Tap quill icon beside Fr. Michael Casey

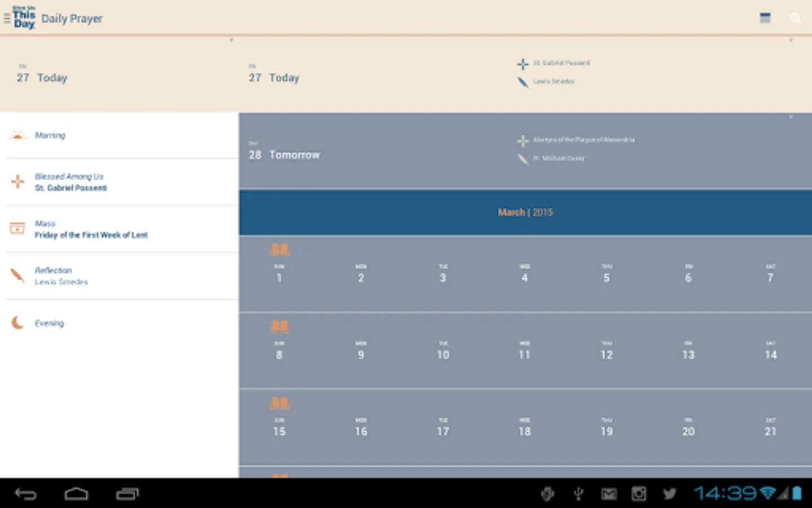pos(523,159)
